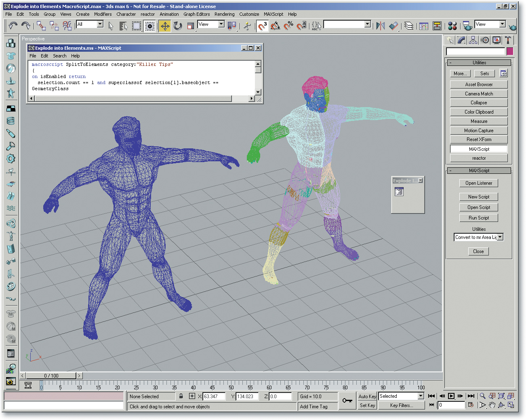Click the Quick Render teapot icon

tap(512, 27)
